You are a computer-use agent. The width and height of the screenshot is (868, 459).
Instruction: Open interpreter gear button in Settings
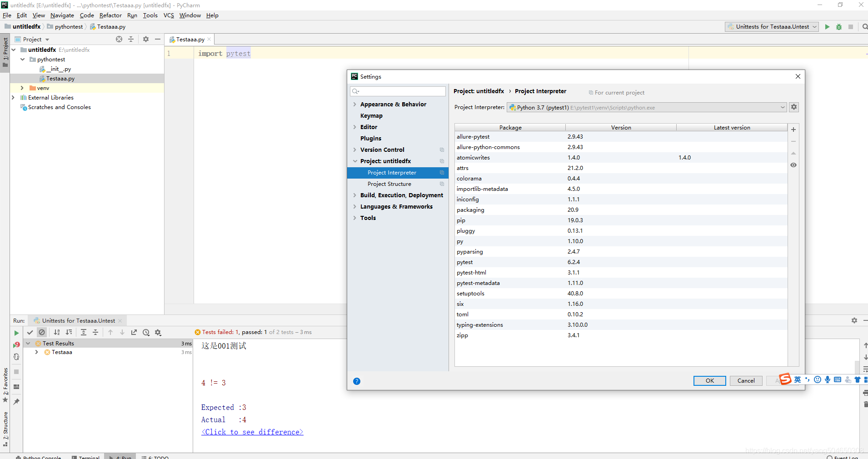click(794, 107)
